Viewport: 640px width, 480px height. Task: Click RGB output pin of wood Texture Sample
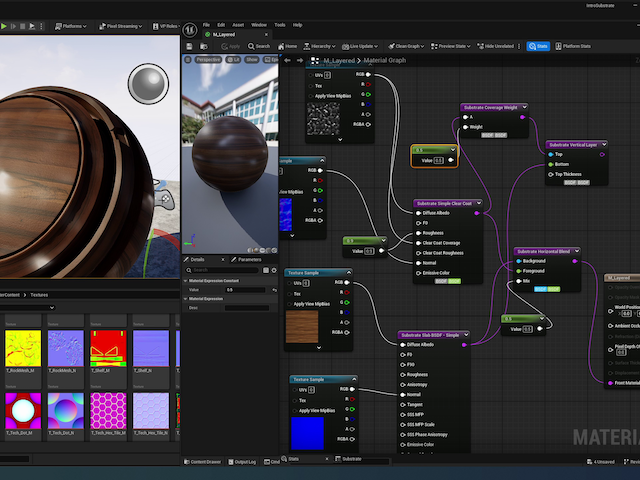point(347,282)
